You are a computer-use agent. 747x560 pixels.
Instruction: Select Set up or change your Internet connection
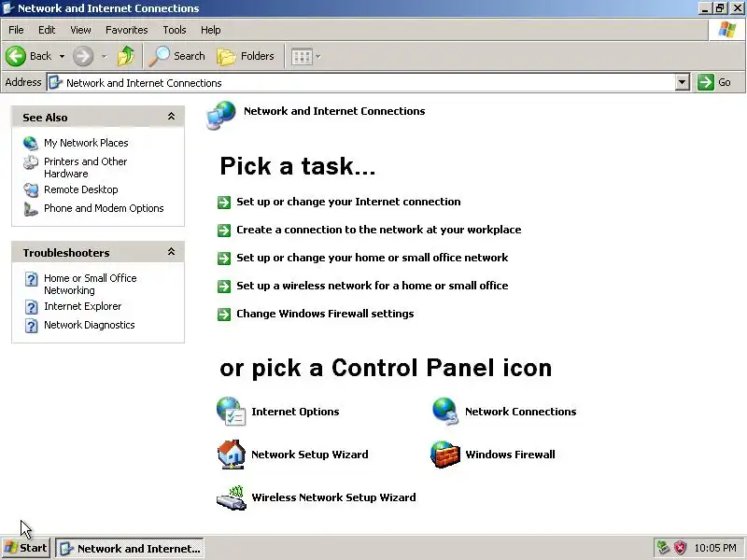(348, 202)
